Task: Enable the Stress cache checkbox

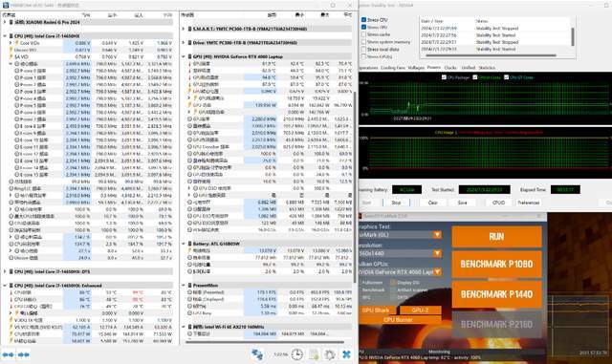Action: pos(363,34)
